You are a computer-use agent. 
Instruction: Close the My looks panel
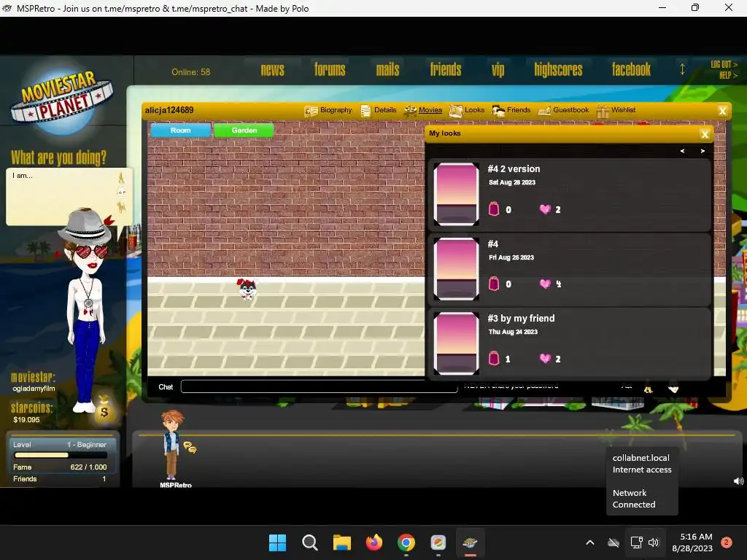tap(705, 134)
